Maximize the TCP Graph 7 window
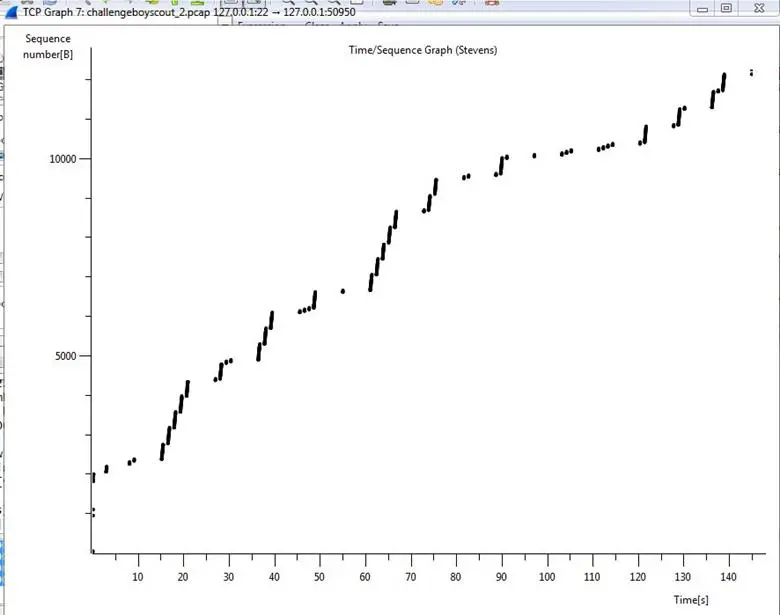The width and height of the screenshot is (780, 615). (726, 8)
